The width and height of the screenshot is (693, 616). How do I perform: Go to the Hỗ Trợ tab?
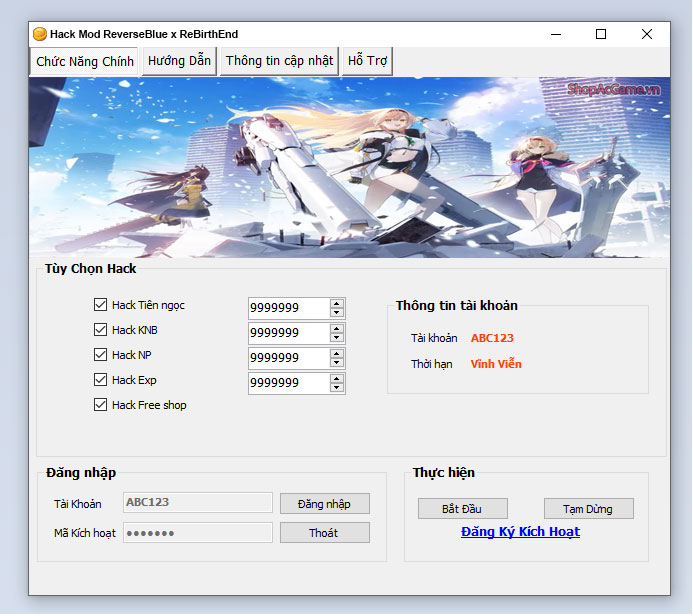pos(367,61)
